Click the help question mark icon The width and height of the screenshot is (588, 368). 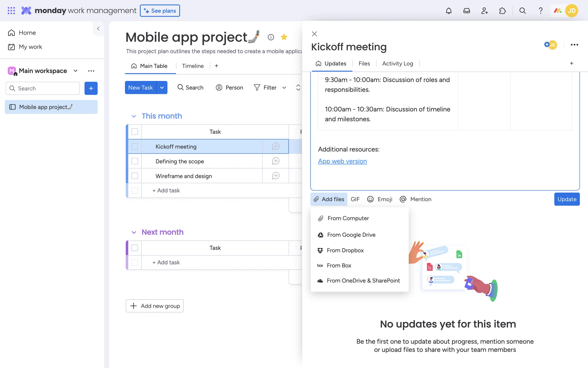(541, 11)
